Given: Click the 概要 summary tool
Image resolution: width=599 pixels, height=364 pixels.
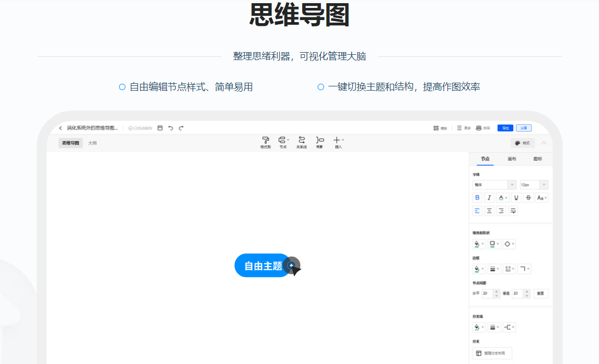Looking at the screenshot, I should click(x=319, y=142).
